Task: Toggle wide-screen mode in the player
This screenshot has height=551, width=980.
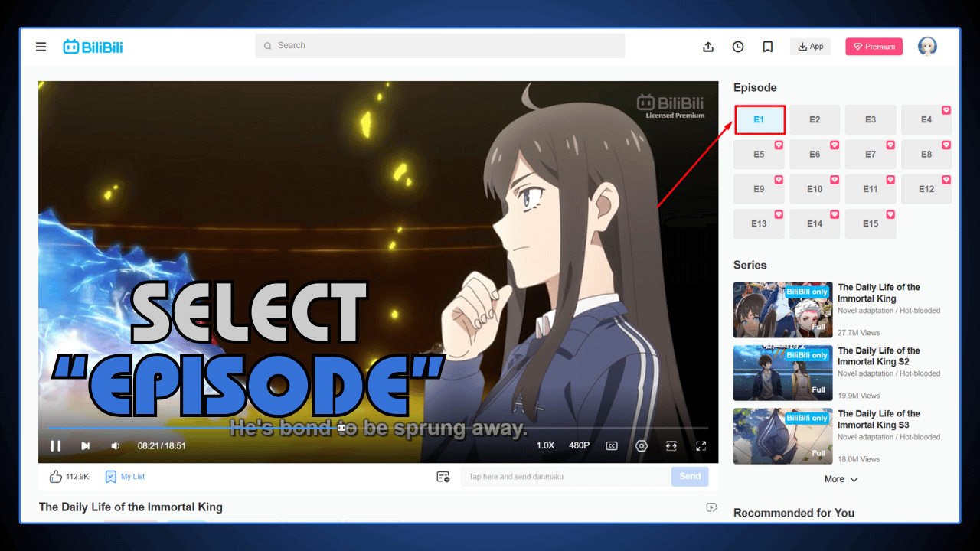Action: (671, 445)
